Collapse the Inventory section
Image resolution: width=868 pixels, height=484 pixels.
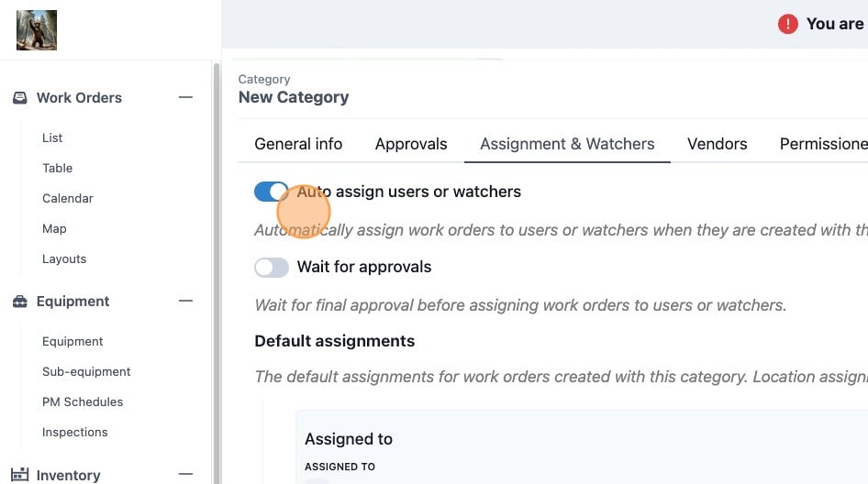pyautogui.click(x=185, y=474)
